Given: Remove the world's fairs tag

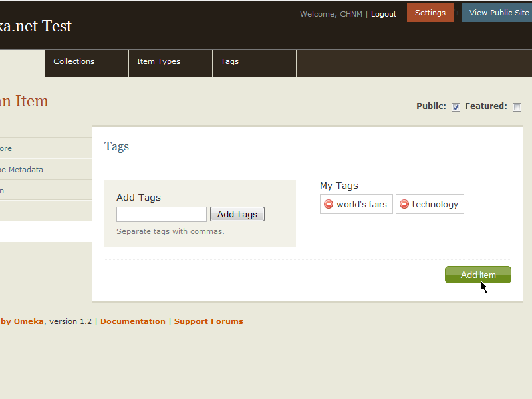Looking at the screenshot, I should click(x=329, y=204).
